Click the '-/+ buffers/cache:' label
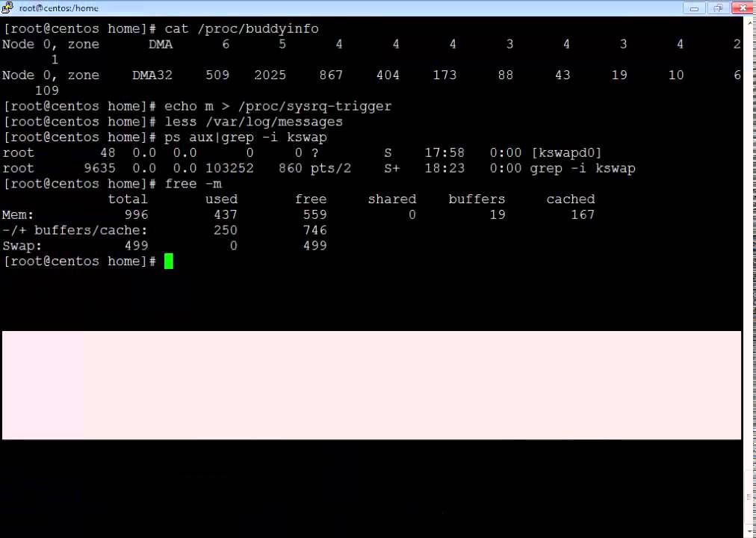756x538 pixels. point(75,230)
